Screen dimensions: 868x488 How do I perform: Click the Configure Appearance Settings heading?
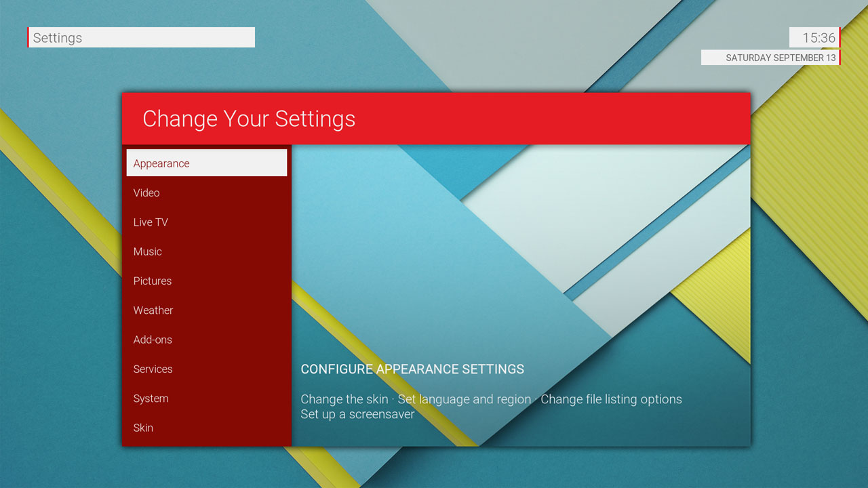412,369
